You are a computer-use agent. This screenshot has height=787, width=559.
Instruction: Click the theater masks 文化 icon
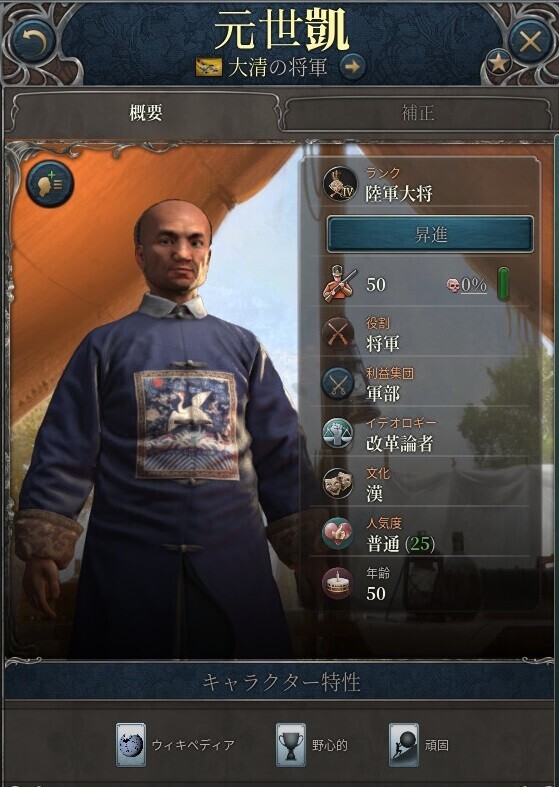339,483
